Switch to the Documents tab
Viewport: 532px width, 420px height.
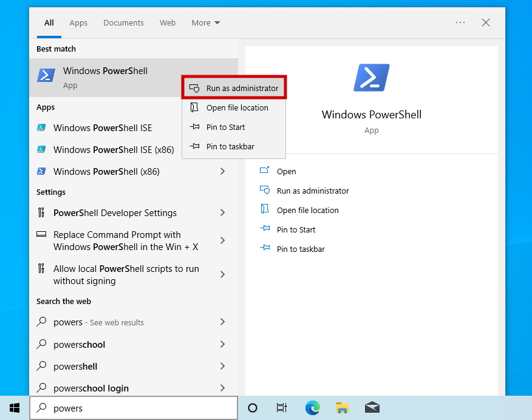pos(123,23)
